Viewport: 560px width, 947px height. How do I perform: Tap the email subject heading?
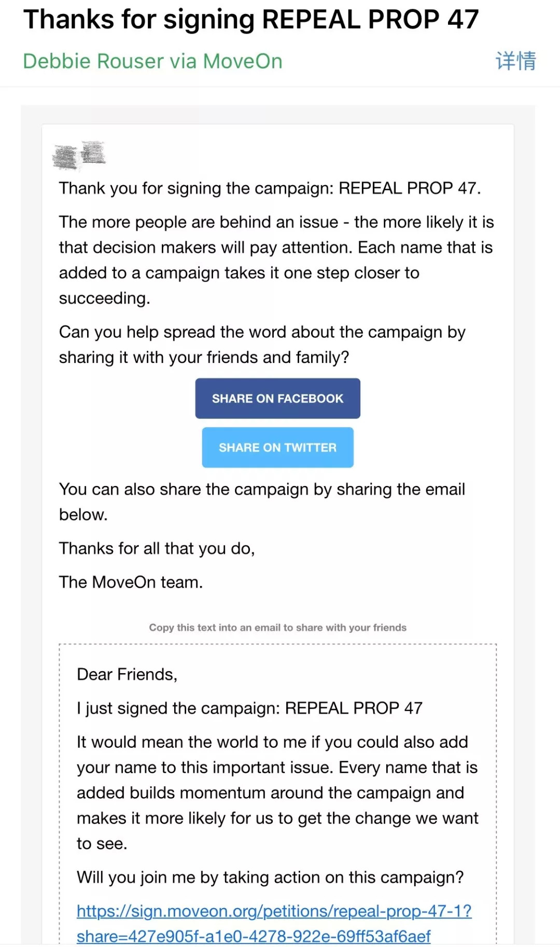coord(251,20)
